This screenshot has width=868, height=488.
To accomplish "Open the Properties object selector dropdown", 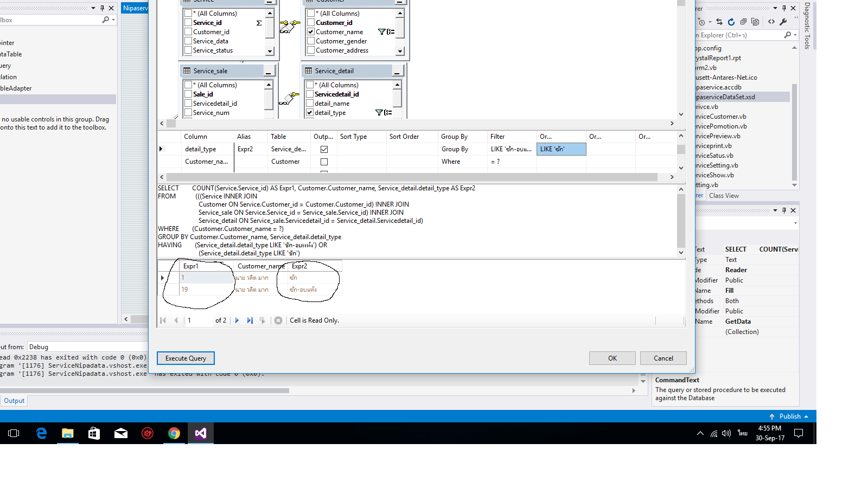I will click(795, 223).
